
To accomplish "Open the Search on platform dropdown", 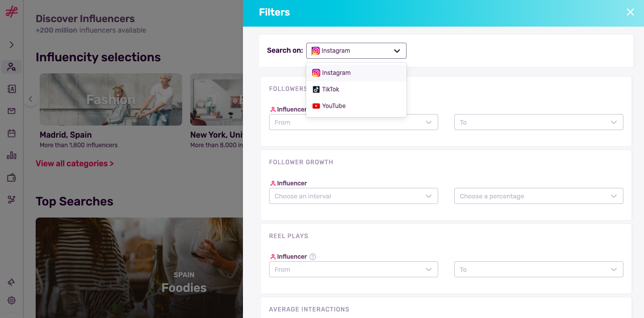I will [356, 50].
